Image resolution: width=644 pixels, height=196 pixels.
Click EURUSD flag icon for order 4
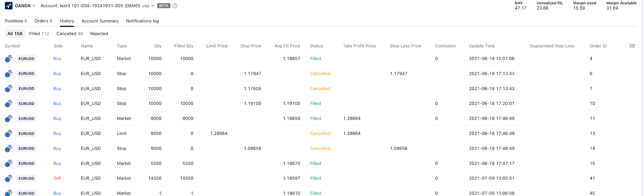point(8,59)
